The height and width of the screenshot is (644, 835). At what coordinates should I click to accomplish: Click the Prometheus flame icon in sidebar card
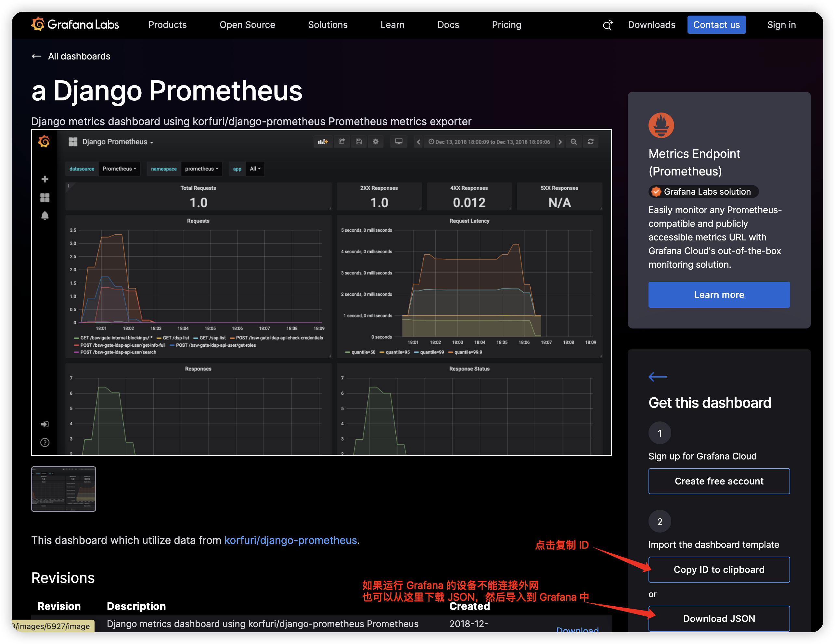661,125
